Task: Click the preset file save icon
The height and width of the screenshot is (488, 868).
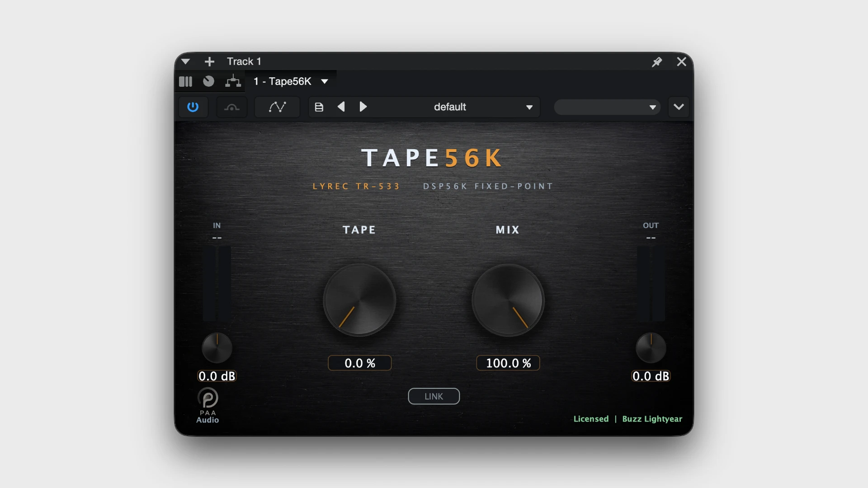Action: pyautogui.click(x=319, y=107)
